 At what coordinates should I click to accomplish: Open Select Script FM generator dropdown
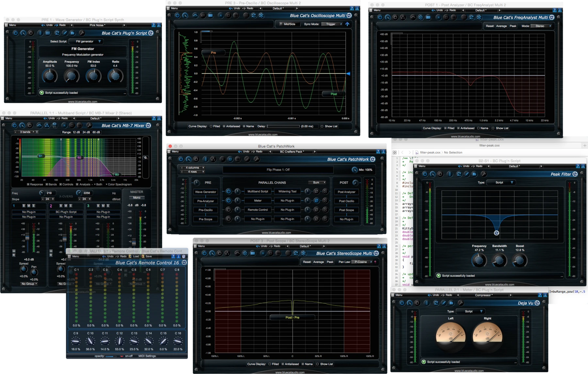(x=87, y=41)
